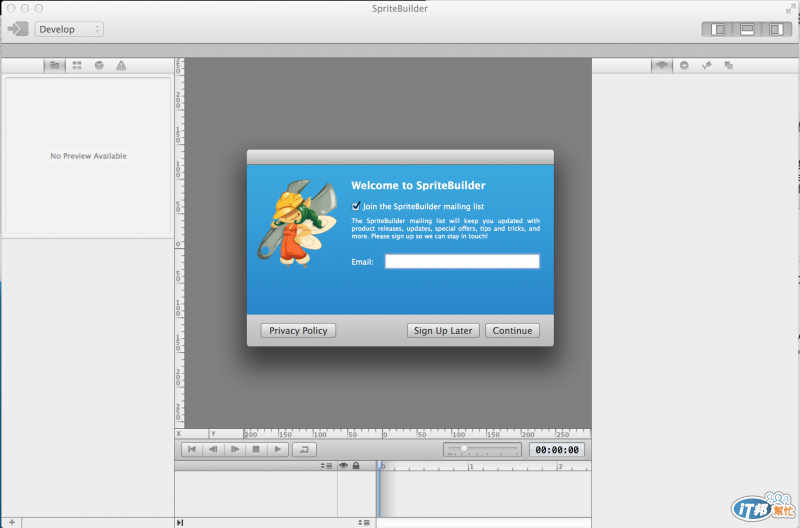Viewport: 800px width, 528px height.
Task: Toggle left panel visibility button
Action: click(x=718, y=30)
